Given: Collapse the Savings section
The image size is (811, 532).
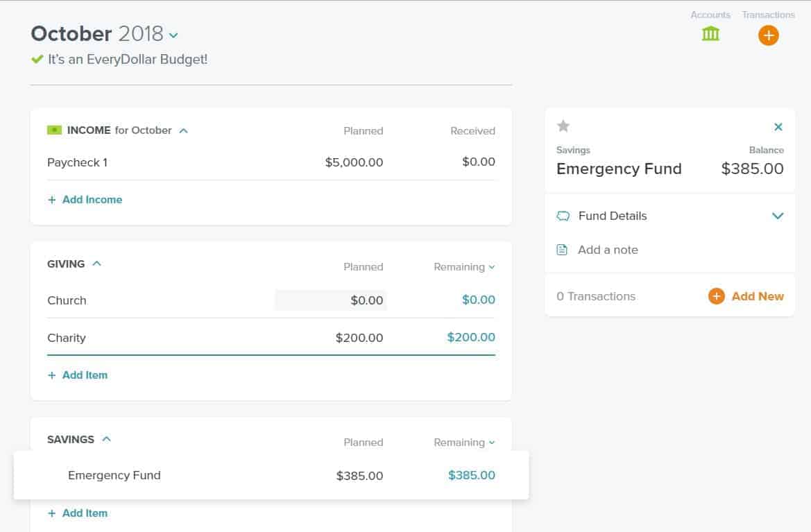Looking at the screenshot, I should (106, 439).
